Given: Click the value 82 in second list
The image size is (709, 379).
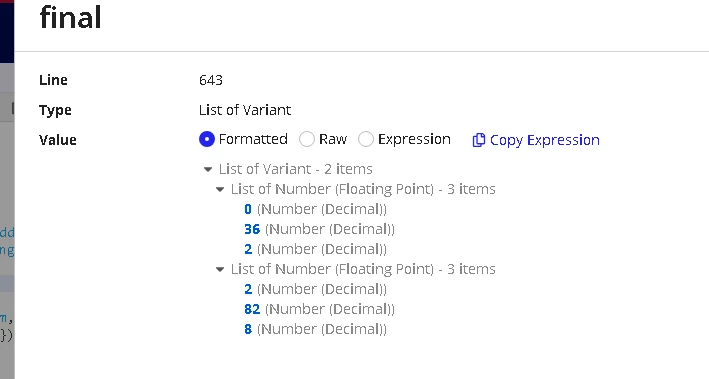Looking at the screenshot, I should (x=252, y=309).
